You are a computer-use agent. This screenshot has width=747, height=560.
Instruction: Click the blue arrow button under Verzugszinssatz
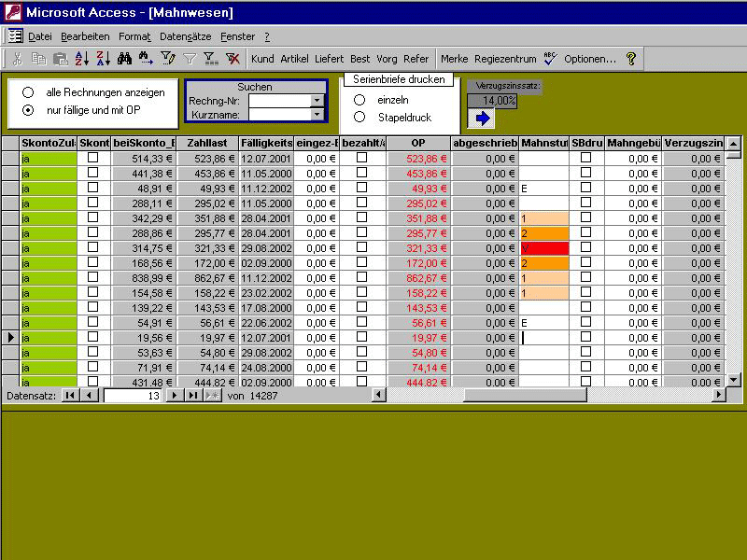click(x=482, y=119)
